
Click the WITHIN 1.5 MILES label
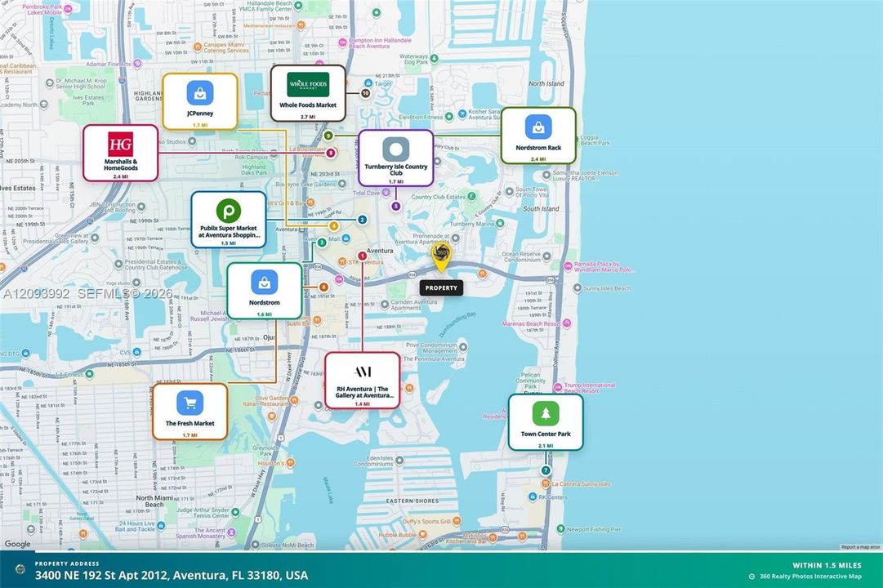coord(827,565)
